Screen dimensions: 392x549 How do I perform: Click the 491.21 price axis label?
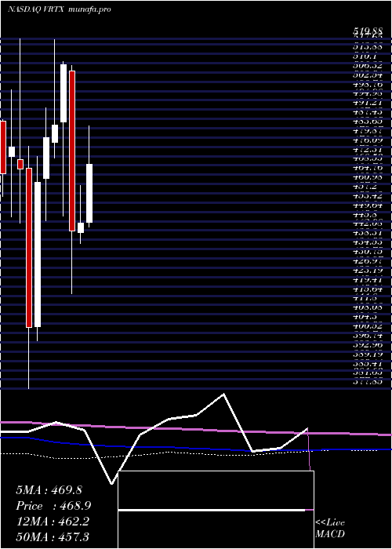pyautogui.click(x=367, y=104)
